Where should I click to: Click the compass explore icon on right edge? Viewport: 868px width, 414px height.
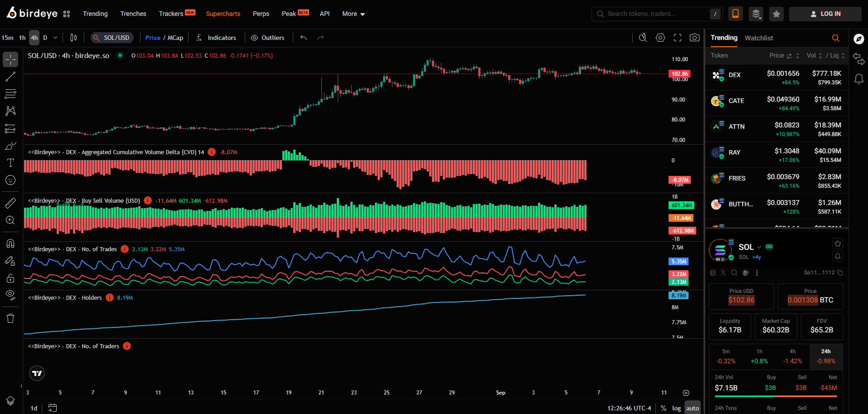pos(859,39)
